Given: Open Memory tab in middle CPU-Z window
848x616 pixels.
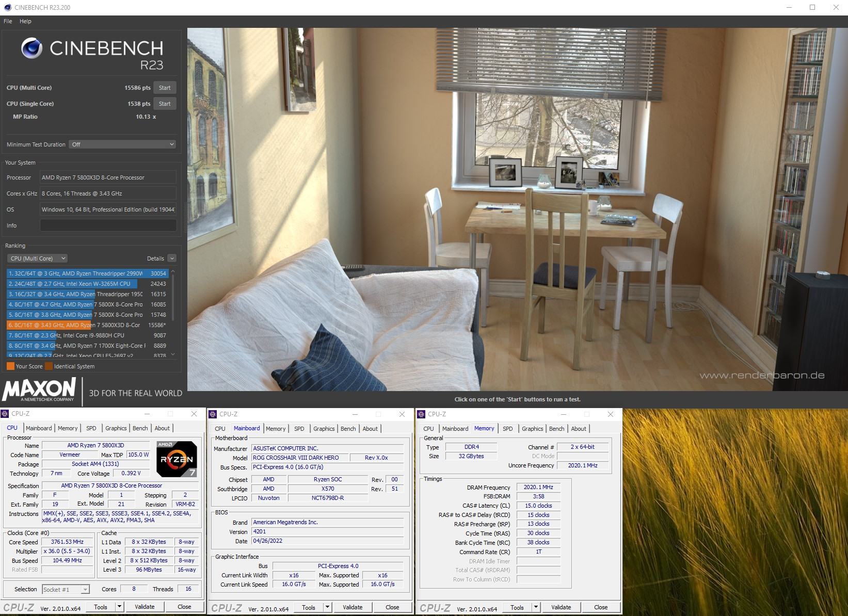Looking at the screenshot, I should tap(276, 429).
